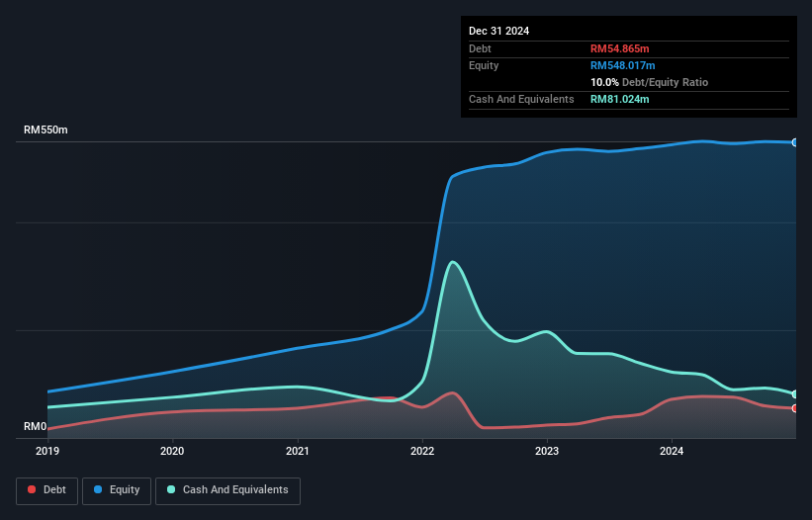Toggle the Equity legend button
Image resolution: width=812 pixels, height=520 pixels.
click(x=117, y=490)
